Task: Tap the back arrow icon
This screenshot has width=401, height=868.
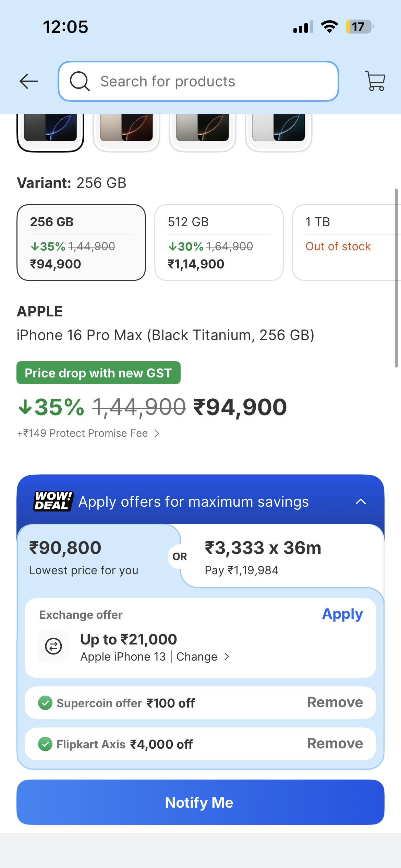Action: point(29,81)
